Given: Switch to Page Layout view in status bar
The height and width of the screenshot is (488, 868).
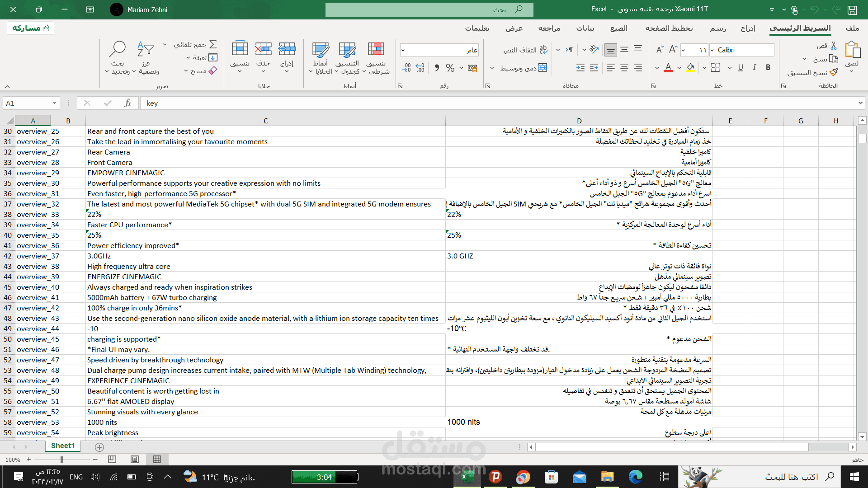Looking at the screenshot, I should coord(135,460).
